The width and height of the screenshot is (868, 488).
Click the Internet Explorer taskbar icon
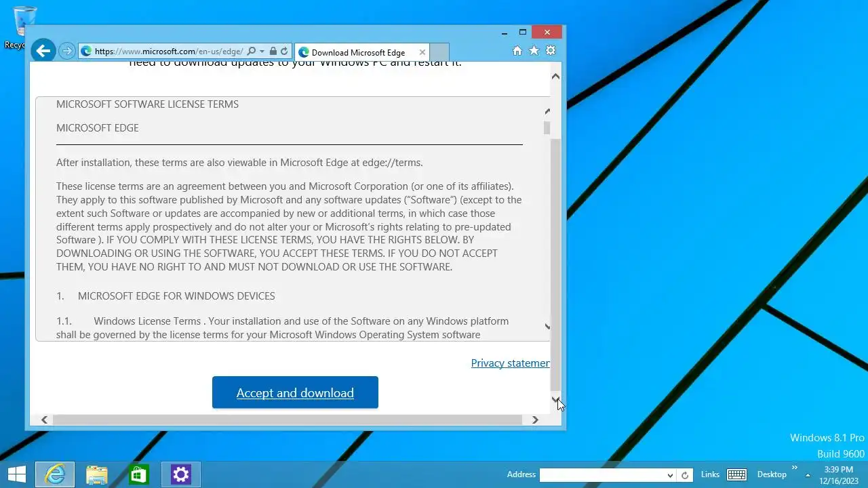click(x=55, y=474)
